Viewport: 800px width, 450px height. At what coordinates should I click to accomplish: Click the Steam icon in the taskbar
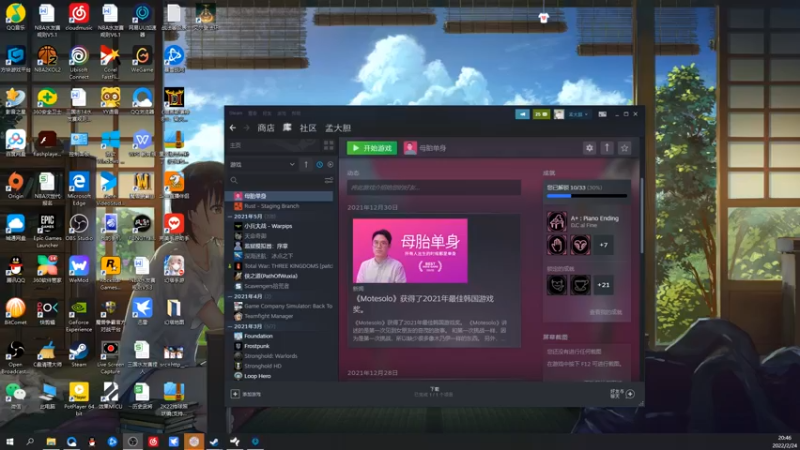214,441
